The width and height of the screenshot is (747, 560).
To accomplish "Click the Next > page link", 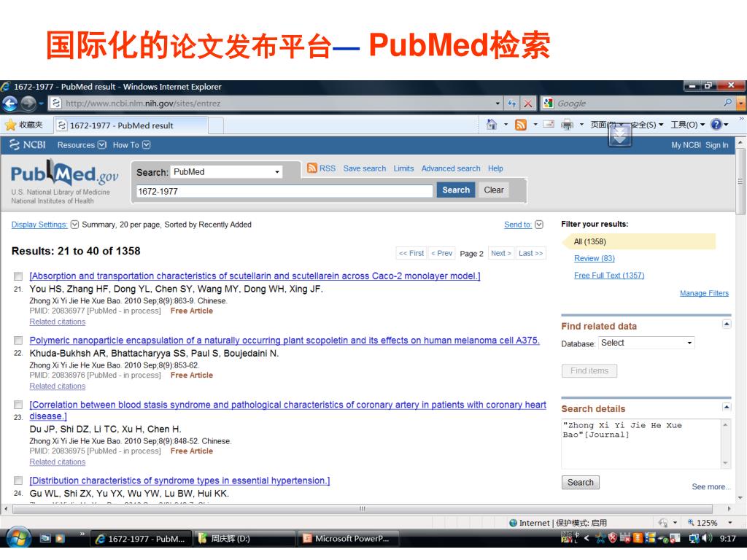I will tap(500, 253).
